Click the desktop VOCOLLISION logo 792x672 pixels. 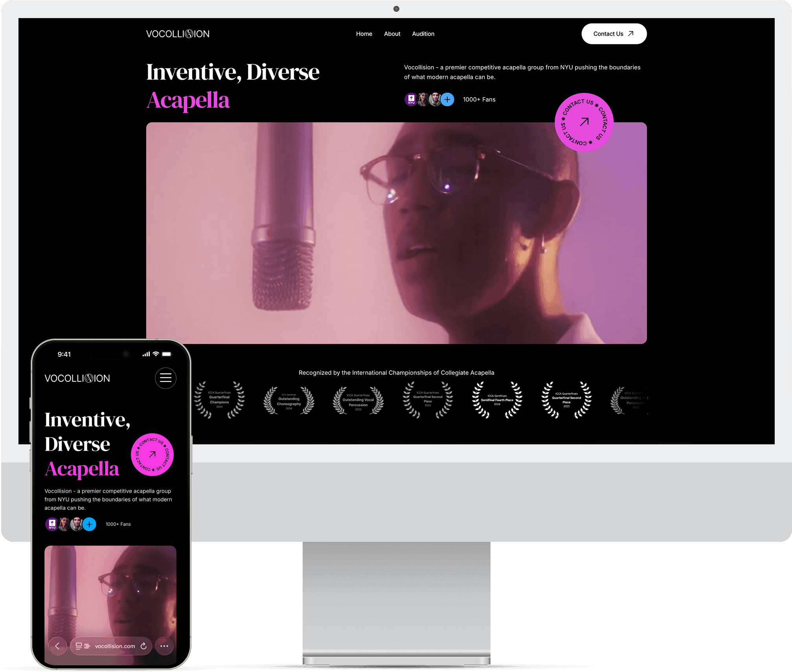[x=178, y=34]
